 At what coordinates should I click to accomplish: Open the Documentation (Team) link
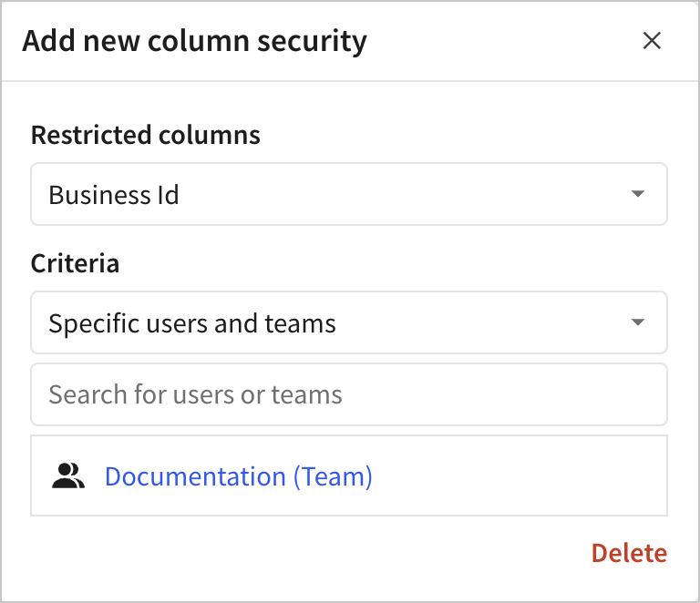(239, 476)
